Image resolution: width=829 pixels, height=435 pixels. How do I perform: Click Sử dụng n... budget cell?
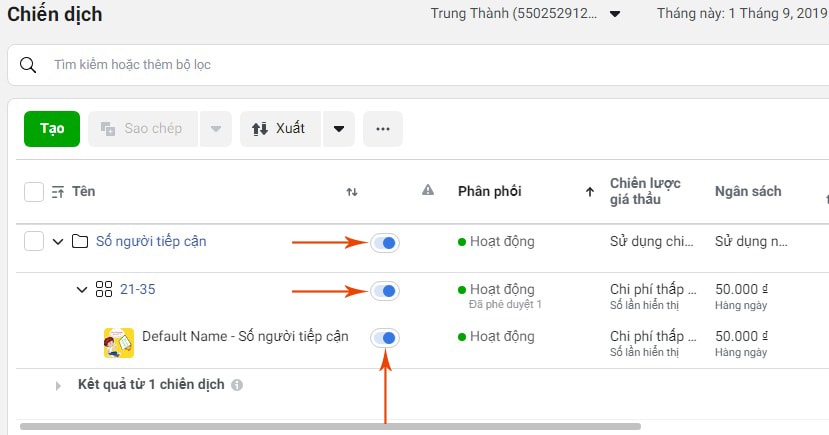click(751, 242)
